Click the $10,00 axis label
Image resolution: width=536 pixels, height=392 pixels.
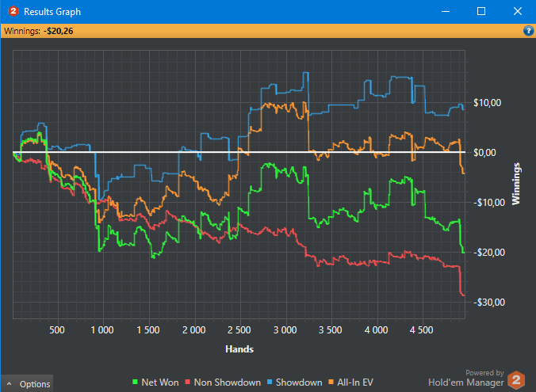(x=487, y=103)
